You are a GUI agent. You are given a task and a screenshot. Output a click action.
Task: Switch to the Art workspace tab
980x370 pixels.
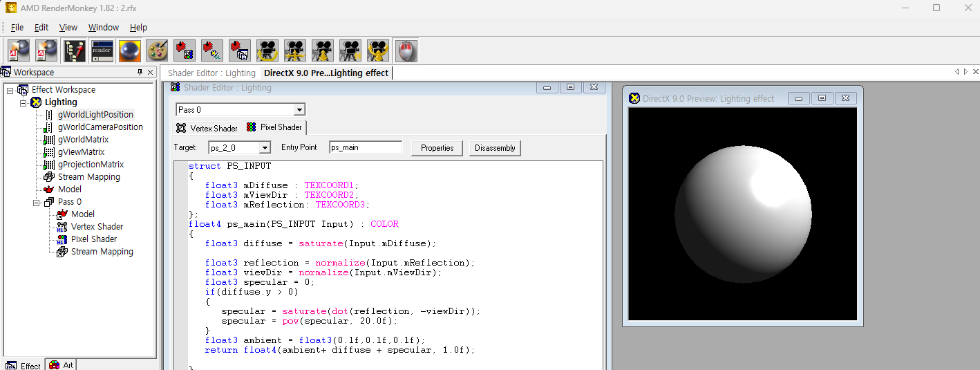click(x=62, y=364)
